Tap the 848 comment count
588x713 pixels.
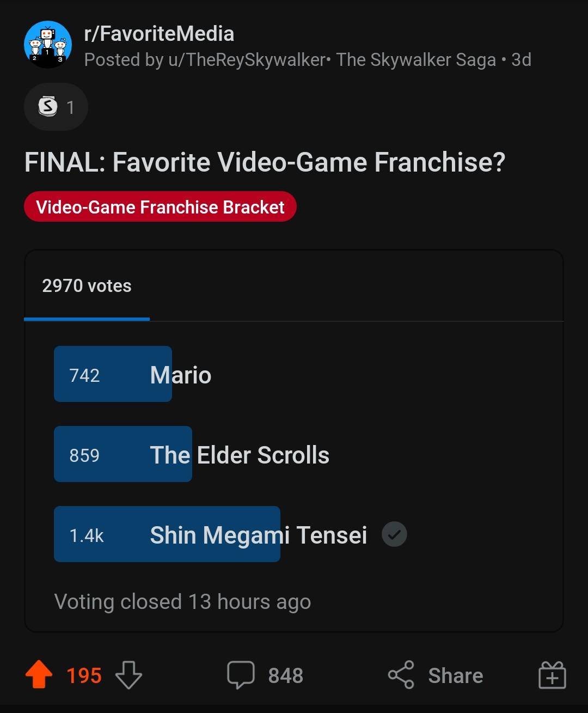(286, 675)
